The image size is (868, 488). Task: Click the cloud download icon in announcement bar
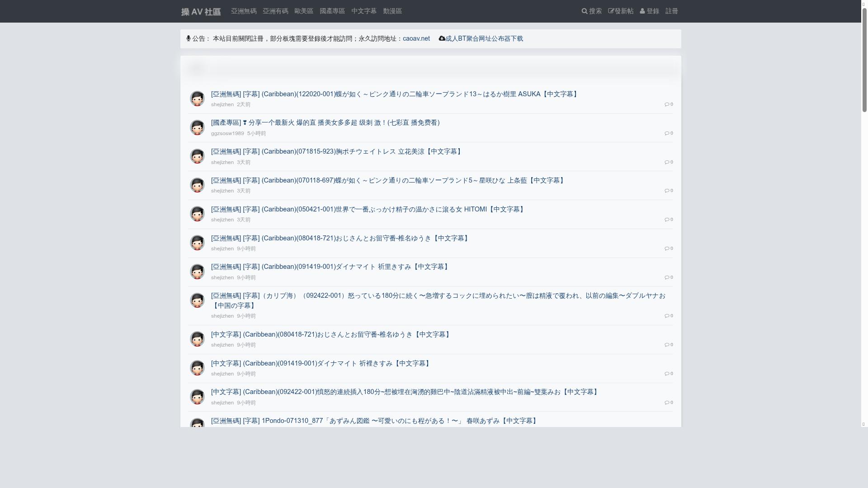pos(442,38)
